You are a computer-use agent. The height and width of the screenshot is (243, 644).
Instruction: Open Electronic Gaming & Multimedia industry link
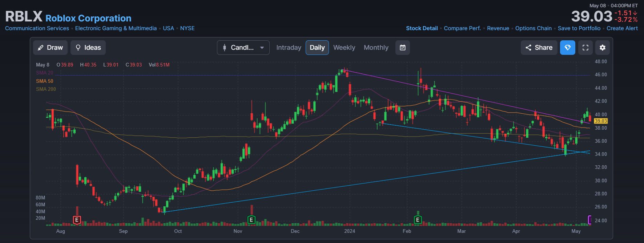tap(116, 28)
